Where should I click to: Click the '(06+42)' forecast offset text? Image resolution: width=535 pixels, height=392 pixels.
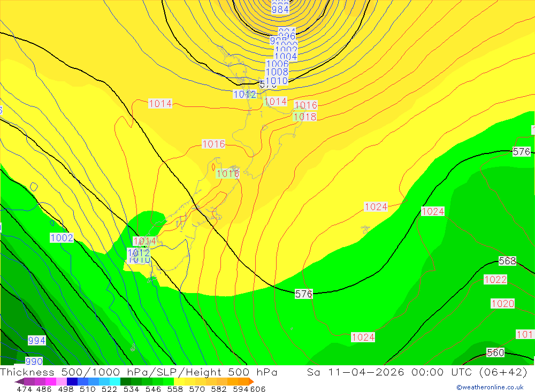(503, 372)
